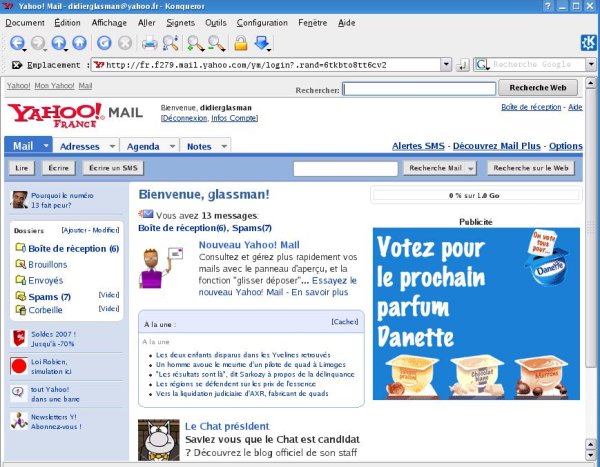The height and width of the screenshot is (467, 600).
Task: Click the go button beside URL field
Action: [x=463, y=65]
